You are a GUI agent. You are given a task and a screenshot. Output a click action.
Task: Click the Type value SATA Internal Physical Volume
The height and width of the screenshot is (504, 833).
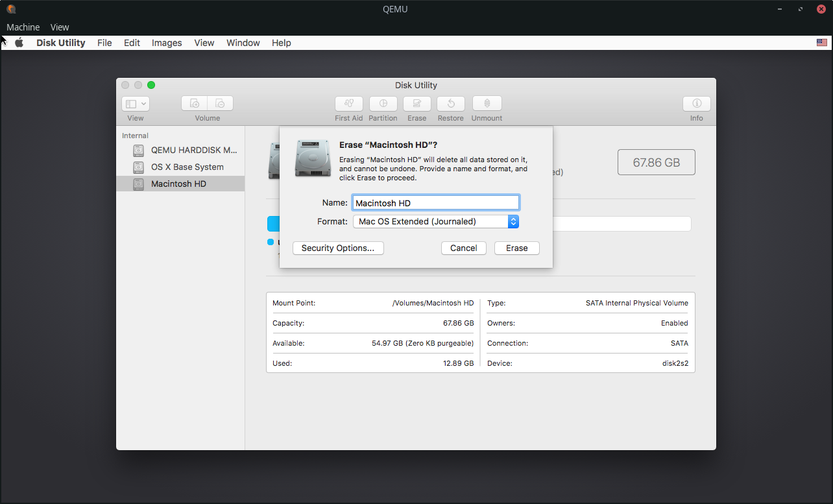(x=637, y=303)
